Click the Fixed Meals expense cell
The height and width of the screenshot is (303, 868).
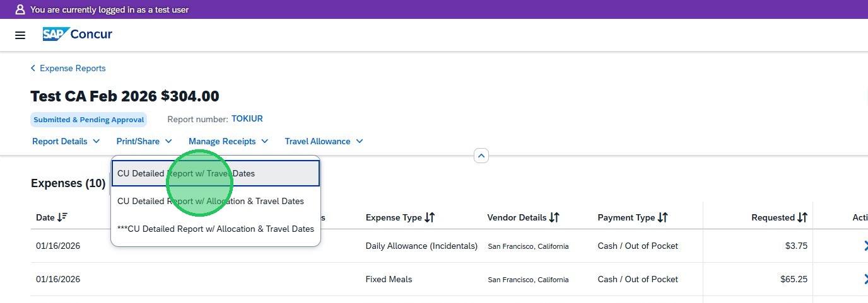389,279
